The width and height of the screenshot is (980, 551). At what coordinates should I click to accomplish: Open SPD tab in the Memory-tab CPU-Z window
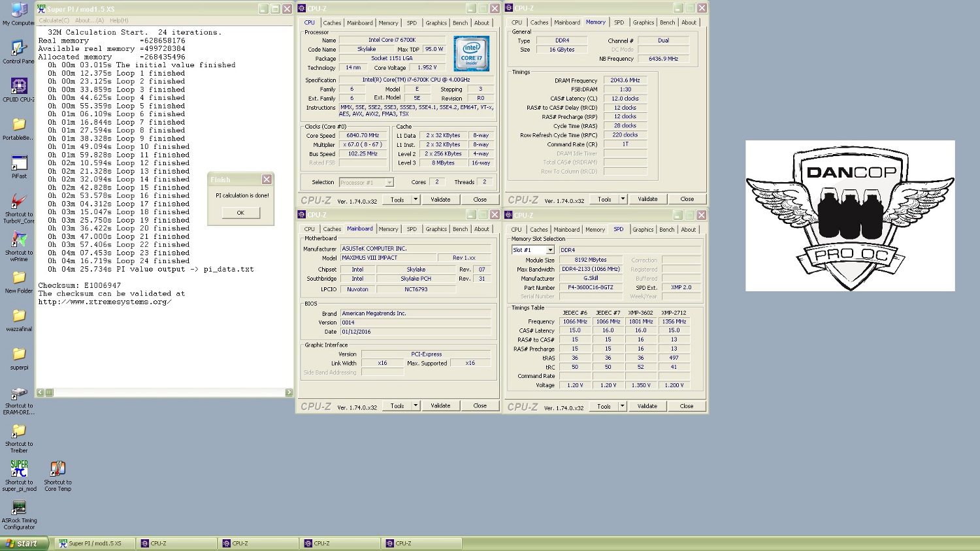[619, 22]
